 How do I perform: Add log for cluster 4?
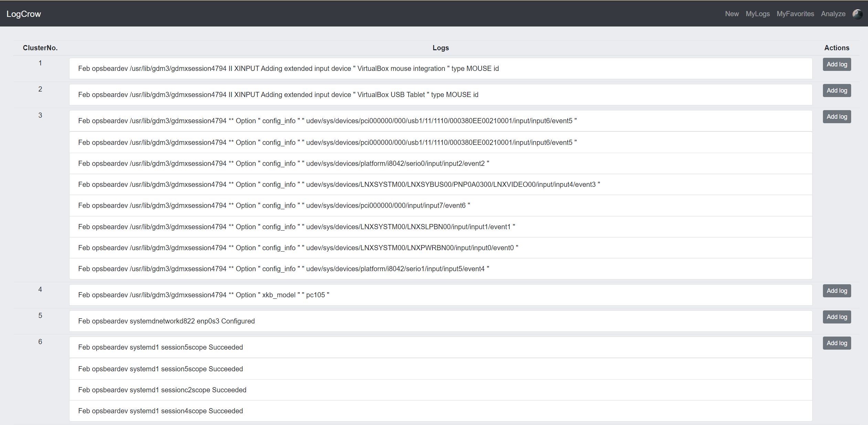837,291
